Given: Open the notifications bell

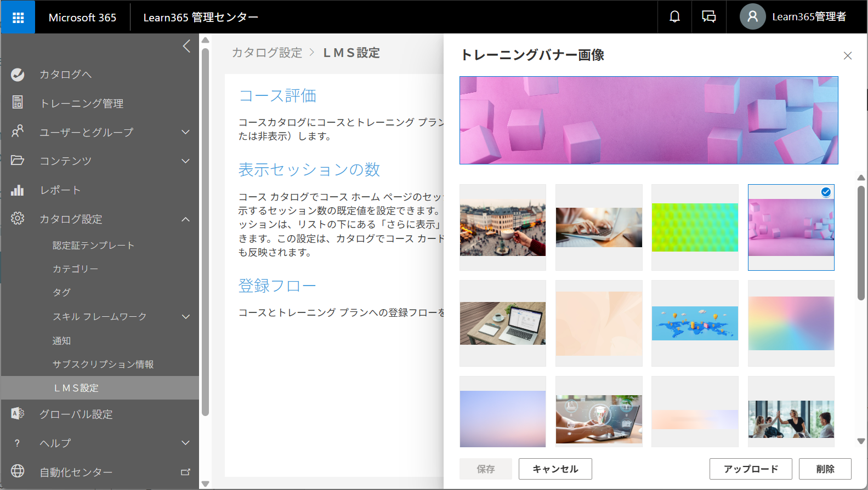Looking at the screenshot, I should [x=675, y=17].
